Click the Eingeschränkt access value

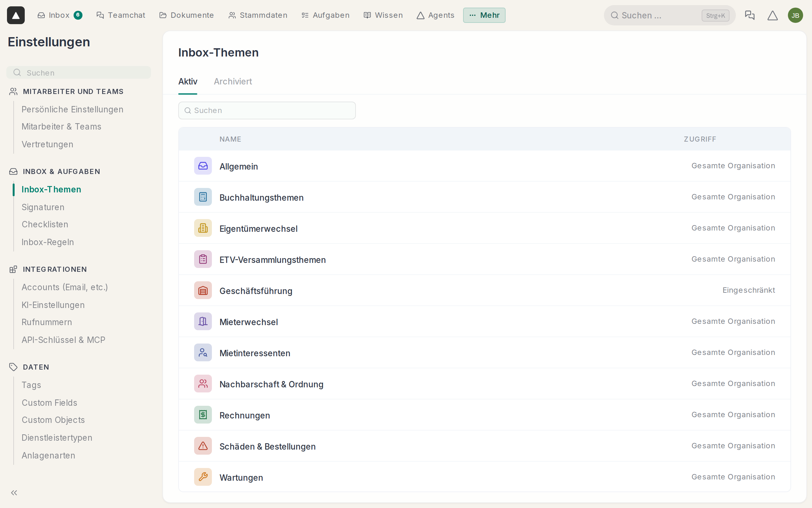[749, 290]
